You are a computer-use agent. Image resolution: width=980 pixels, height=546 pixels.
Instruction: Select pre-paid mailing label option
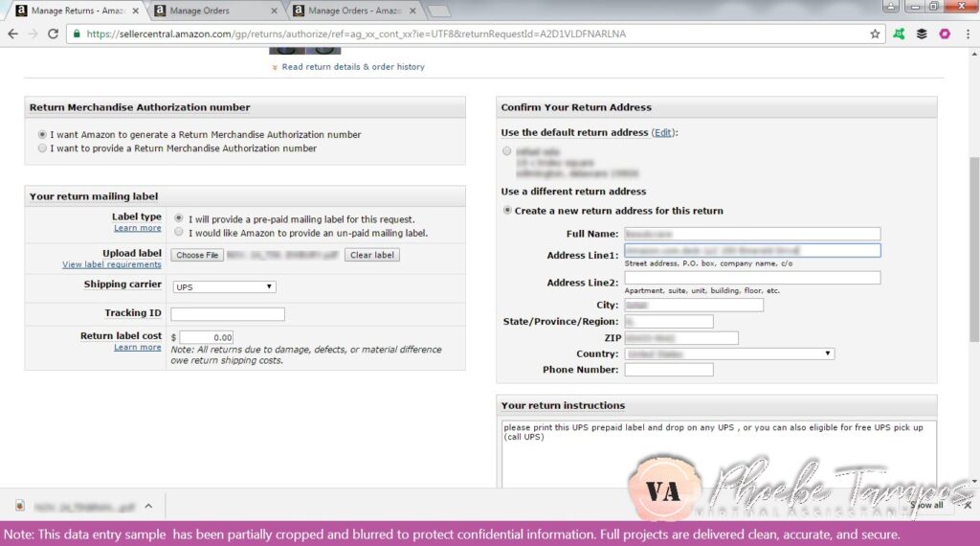[179, 218]
